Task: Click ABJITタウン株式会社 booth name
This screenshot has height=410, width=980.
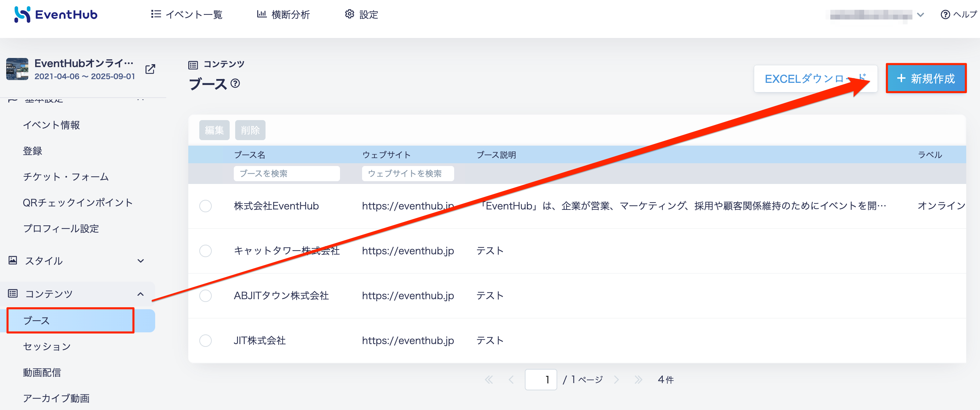Action: (281, 296)
